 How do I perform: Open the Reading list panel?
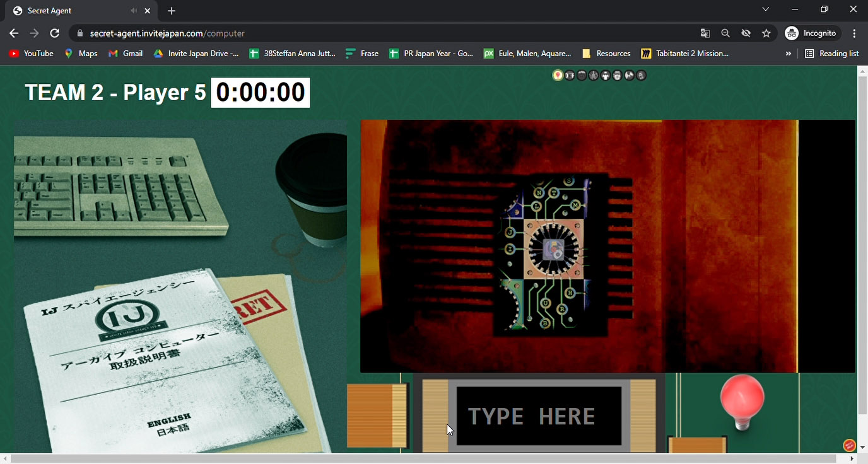(x=832, y=54)
